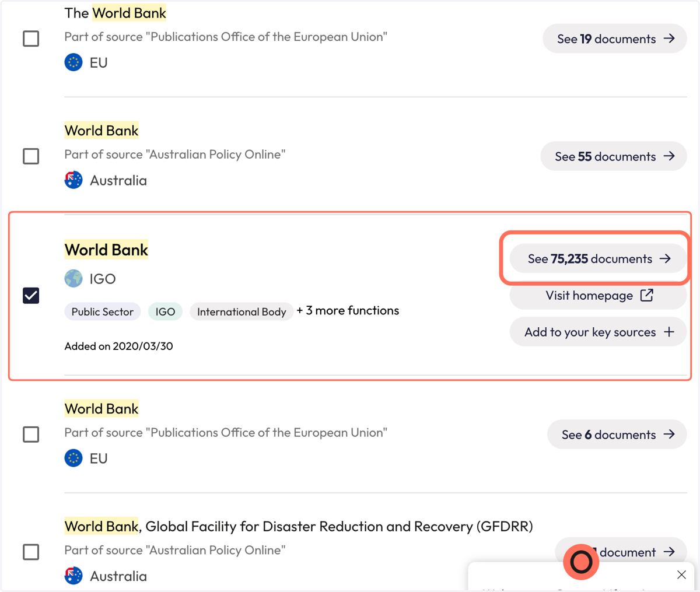Click the globe icon next to IGO

point(73,279)
